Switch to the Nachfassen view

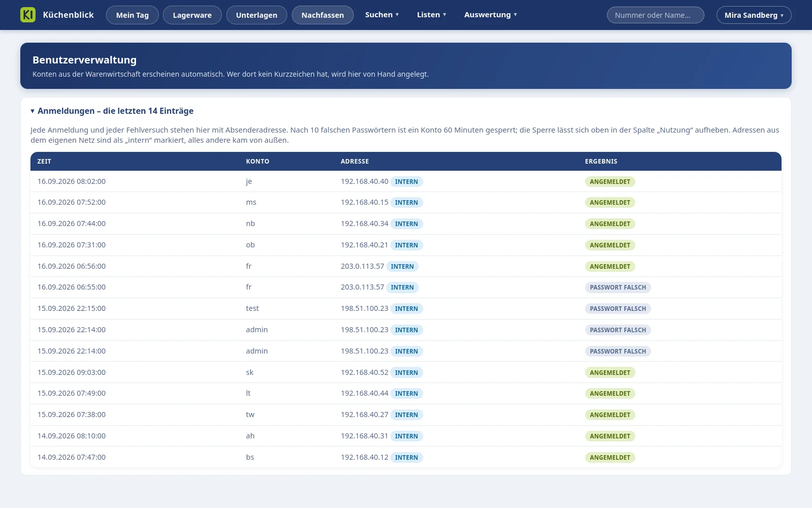[x=323, y=15]
